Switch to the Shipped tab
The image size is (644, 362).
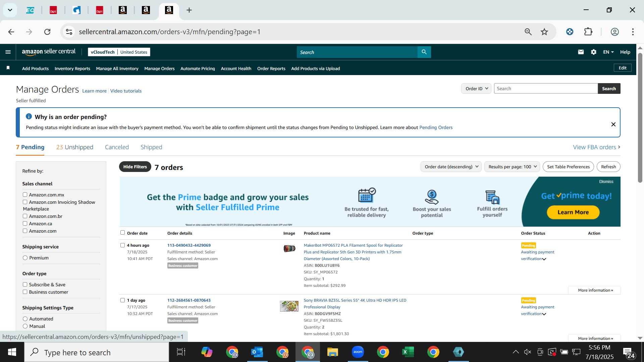point(151,147)
